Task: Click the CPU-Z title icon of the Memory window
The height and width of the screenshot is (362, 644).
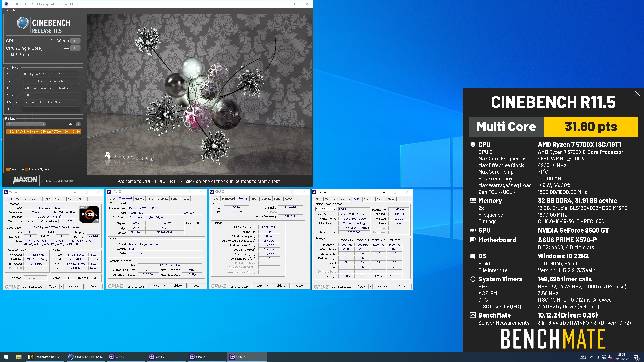Action: (x=212, y=192)
